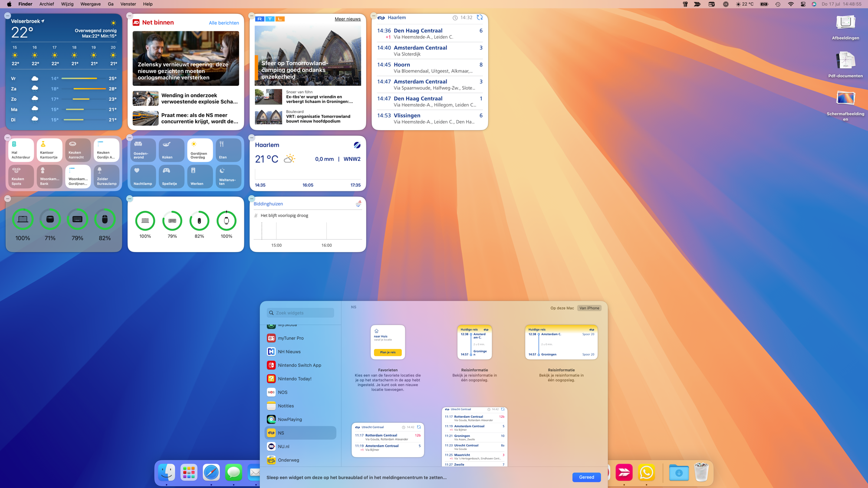The height and width of the screenshot is (488, 868).
Task: Open Finder from the Dock
Action: pyautogui.click(x=167, y=472)
